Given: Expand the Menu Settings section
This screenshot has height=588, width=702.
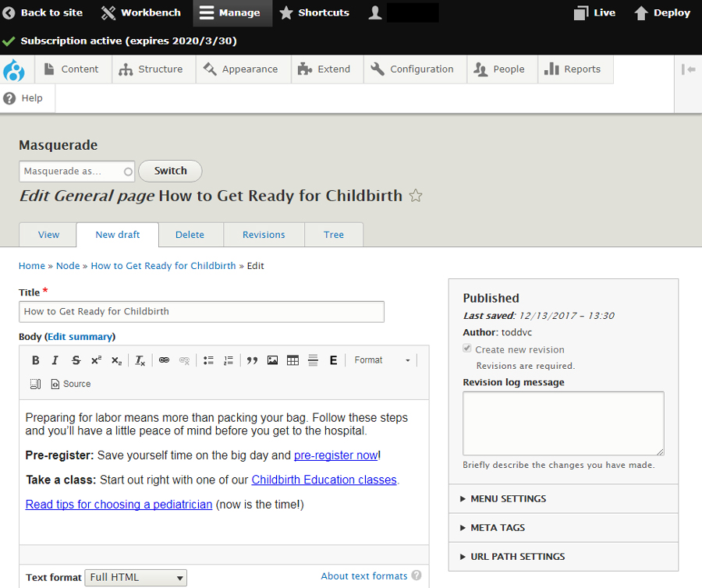Looking at the screenshot, I should click(508, 499).
